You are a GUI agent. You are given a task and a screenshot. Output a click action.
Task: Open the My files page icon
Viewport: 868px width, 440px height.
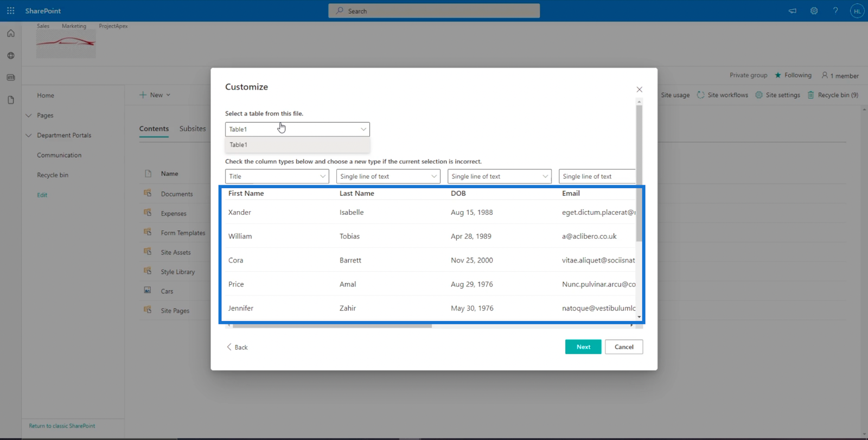click(x=11, y=100)
